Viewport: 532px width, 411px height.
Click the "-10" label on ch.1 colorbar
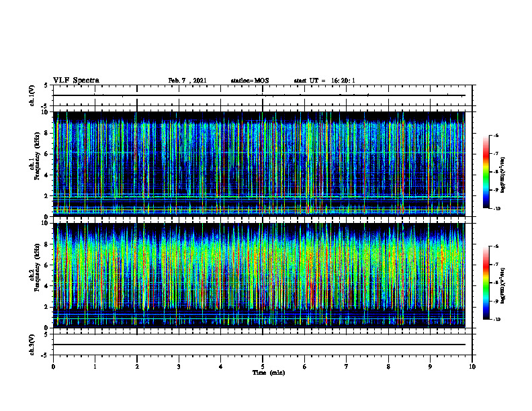coord(496,209)
